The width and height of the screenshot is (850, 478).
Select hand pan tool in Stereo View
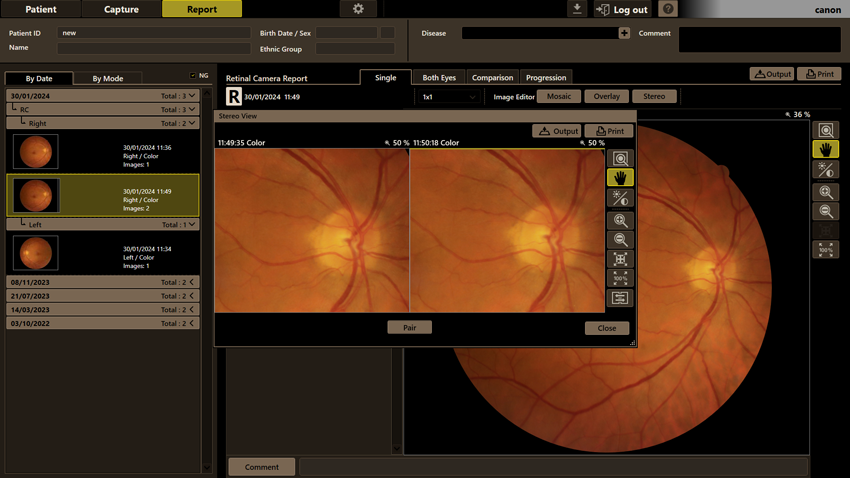[x=620, y=178]
